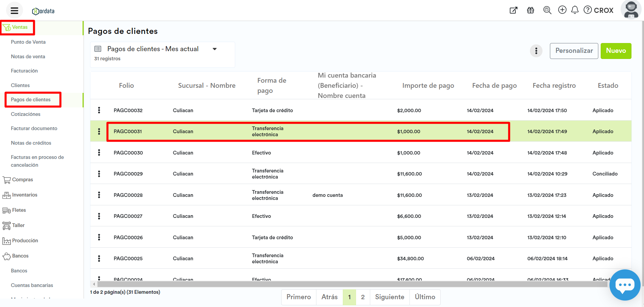Expand the Compras sidebar section
Image resolution: width=644 pixels, height=307 pixels.
22,180
